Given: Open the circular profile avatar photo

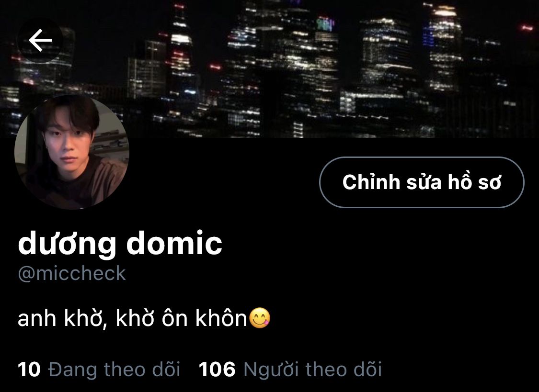Looking at the screenshot, I should pyautogui.click(x=72, y=152).
